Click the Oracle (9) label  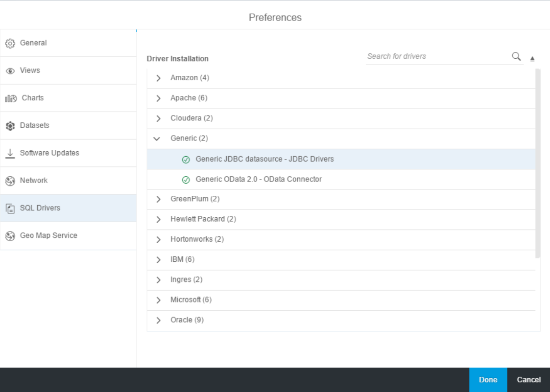pyautogui.click(x=187, y=320)
